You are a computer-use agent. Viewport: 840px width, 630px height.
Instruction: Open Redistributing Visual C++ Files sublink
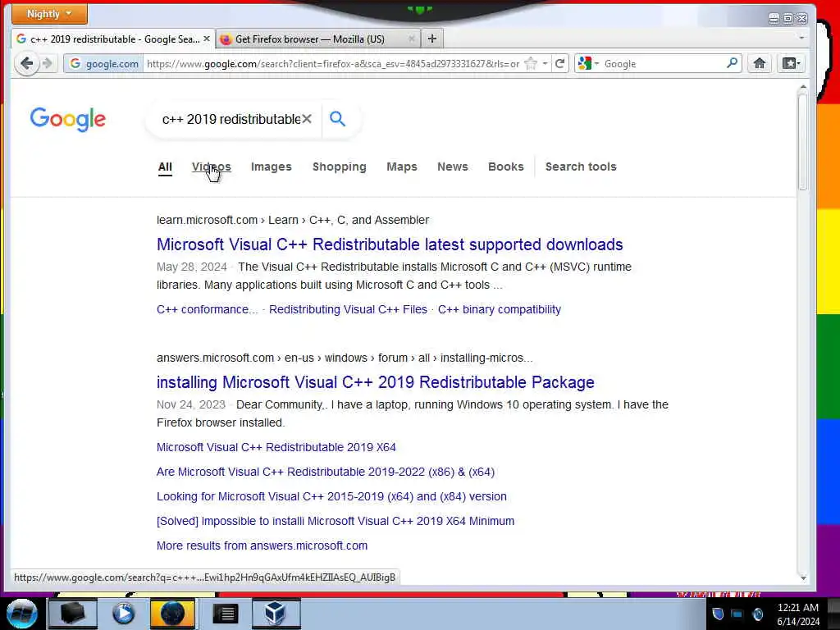[x=348, y=309]
